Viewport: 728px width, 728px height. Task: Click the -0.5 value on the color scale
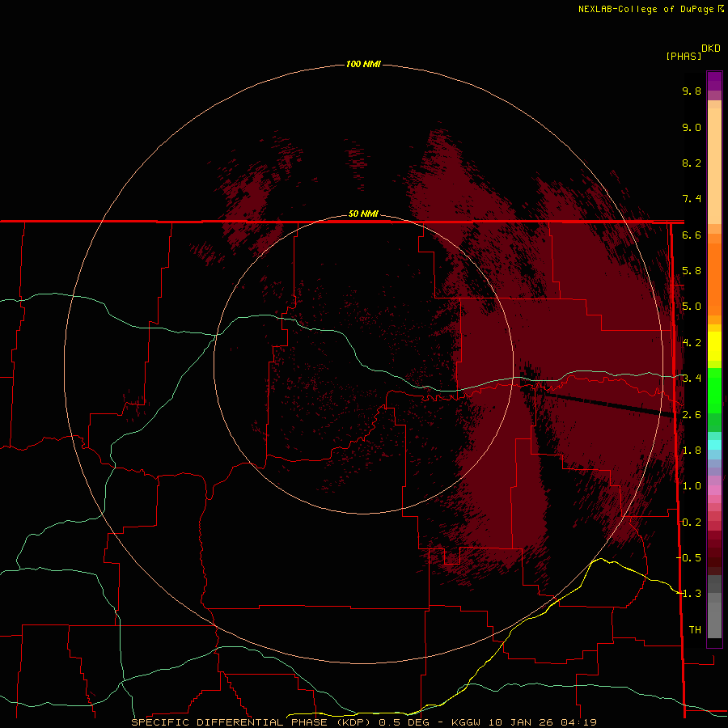689,558
